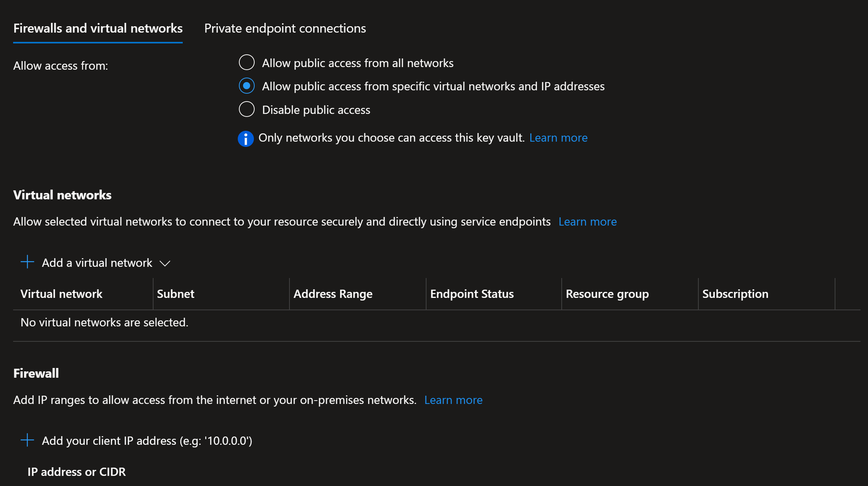
Task: Click the blue info icon near key vault message
Action: [246, 139]
